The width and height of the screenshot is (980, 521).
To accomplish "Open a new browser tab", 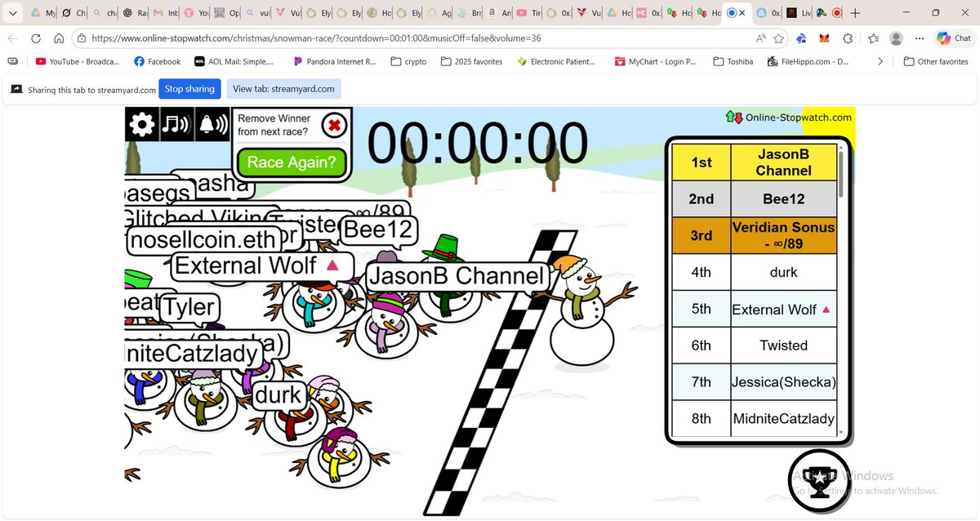I will tap(854, 13).
